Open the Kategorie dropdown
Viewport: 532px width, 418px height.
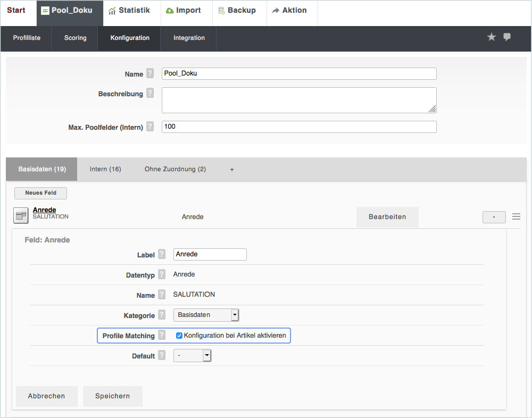tap(206, 315)
